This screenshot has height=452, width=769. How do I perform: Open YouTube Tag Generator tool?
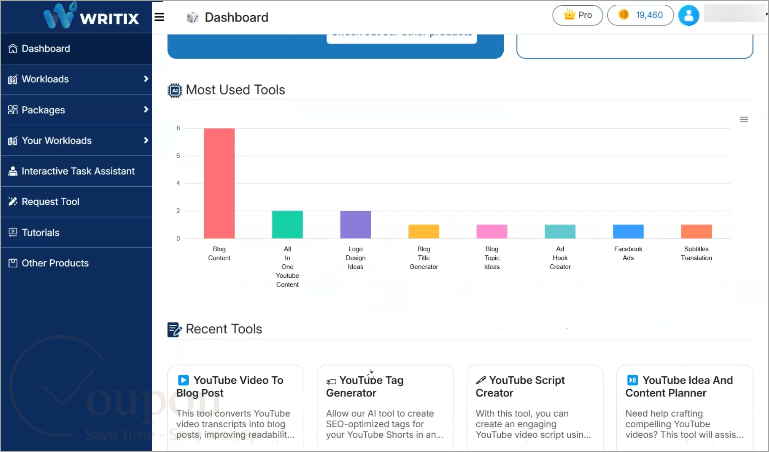tap(385, 408)
